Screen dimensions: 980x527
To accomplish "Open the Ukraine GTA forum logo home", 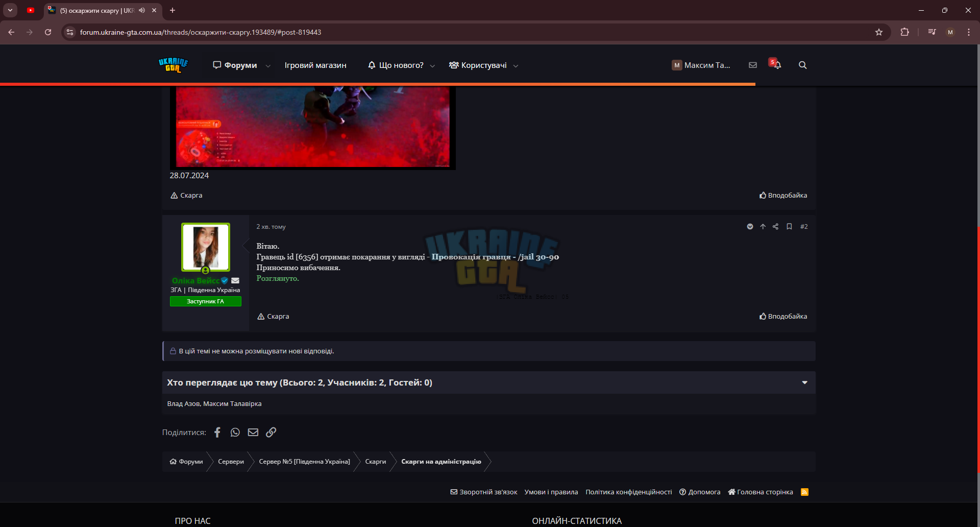I will point(173,65).
